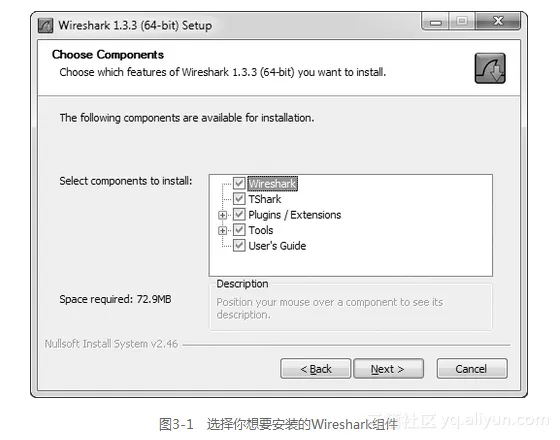Click the Wireshark title bar icon
Viewport: 560px width, 440px height.
point(45,26)
